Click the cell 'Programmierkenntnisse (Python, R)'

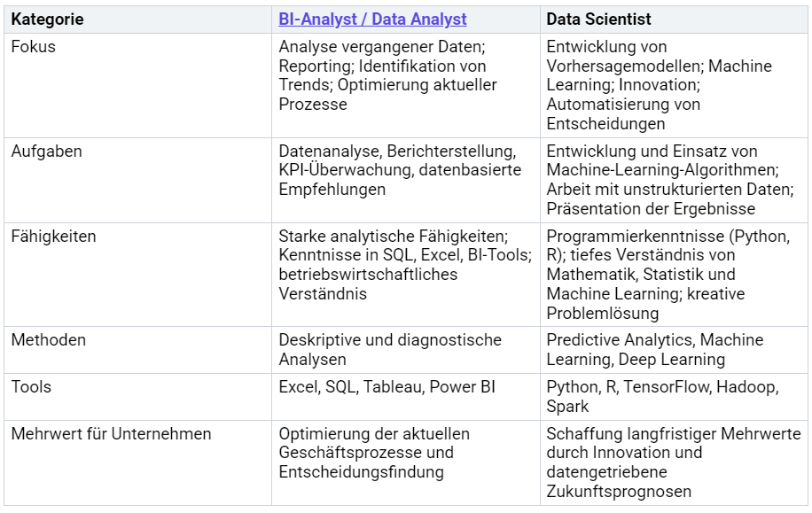pyautogui.click(x=674, y=275)
